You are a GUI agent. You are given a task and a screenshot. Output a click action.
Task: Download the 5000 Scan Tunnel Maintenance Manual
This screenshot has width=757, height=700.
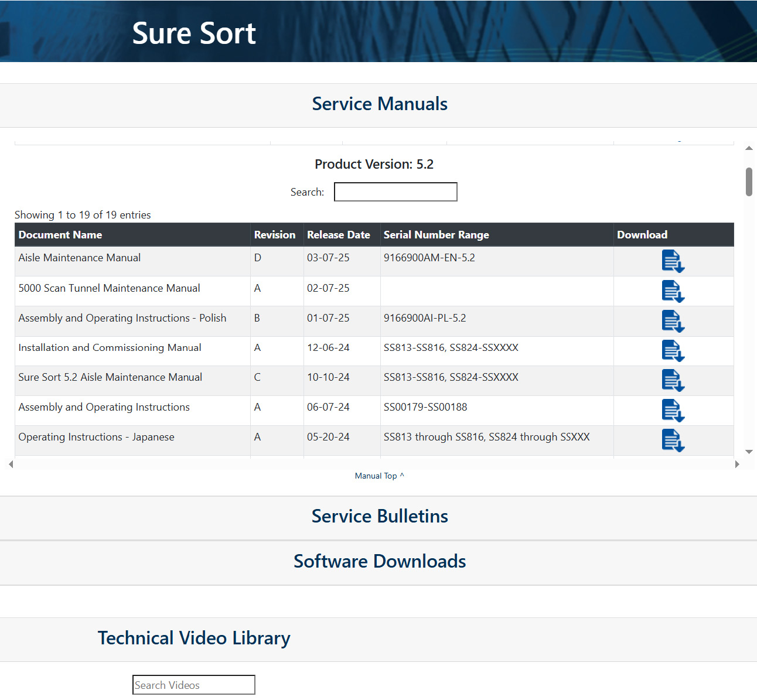[673, 291]
